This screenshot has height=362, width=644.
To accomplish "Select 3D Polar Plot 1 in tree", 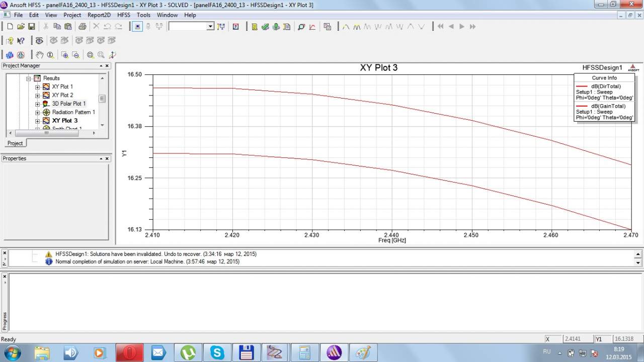I will (68, 104).
